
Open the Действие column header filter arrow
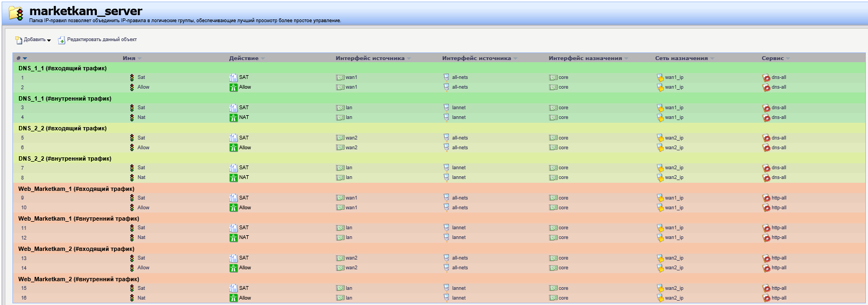pyautogui.click(x=263, y=58)
